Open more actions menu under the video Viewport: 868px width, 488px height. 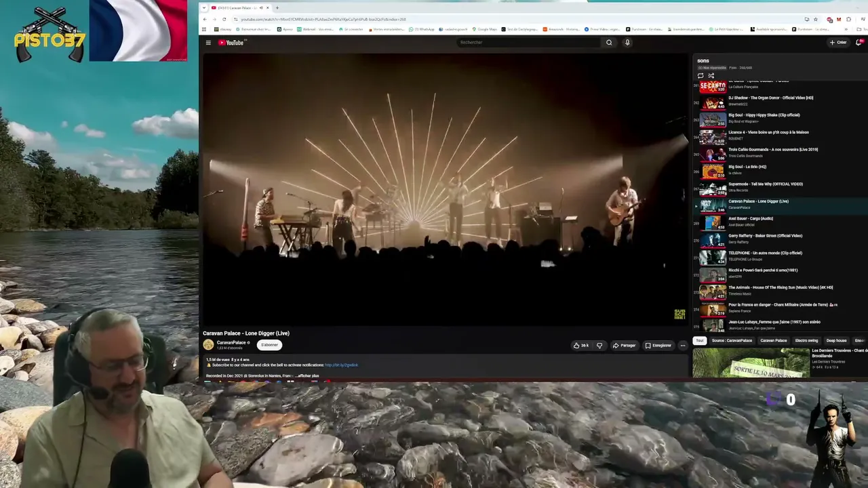pos(683,346)
